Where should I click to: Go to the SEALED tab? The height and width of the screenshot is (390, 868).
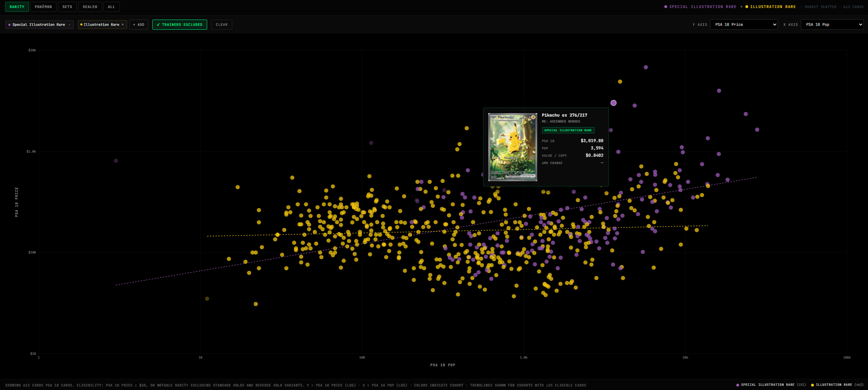(90, 7)
